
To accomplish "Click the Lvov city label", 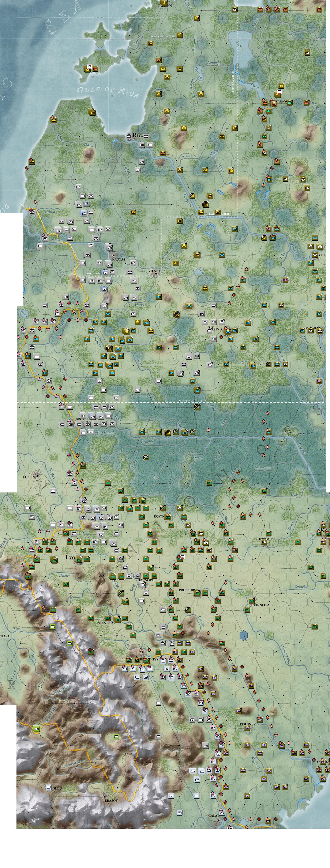I will point(70,557).
